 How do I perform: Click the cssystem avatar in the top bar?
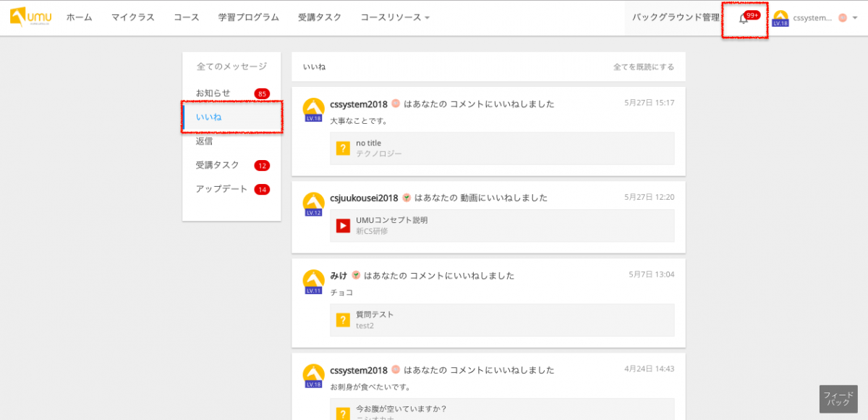coord(780,18)
